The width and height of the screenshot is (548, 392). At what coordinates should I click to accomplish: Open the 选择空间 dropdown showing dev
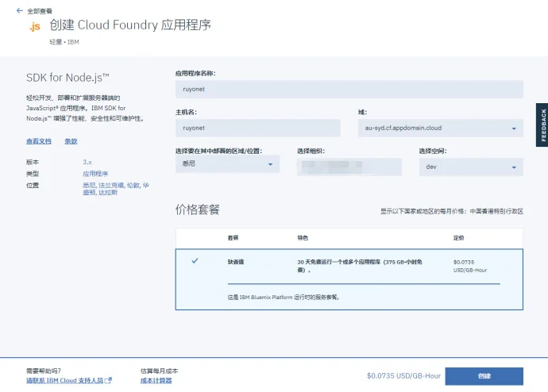471,167
